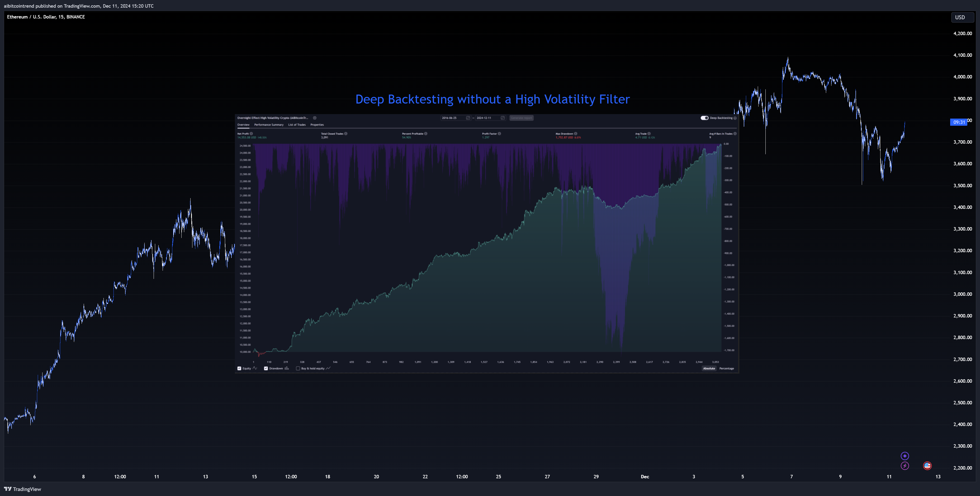Click the Net Profit value 14,553.08 USD
This screenshot has height=496, width=980.
[247, 137]
